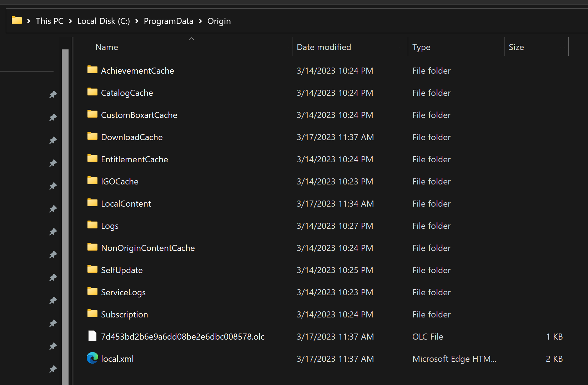
Task: Click the navigation pane scrollbar
Action: pyautogui.click(x=65, y=214)
